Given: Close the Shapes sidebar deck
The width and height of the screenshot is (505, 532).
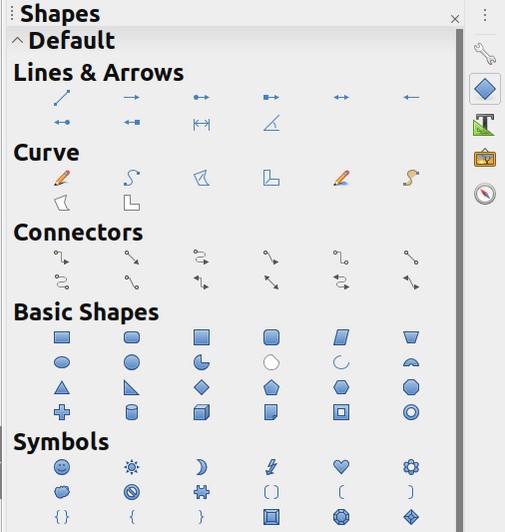Looking at the screenshot, I should pos(455,19).
